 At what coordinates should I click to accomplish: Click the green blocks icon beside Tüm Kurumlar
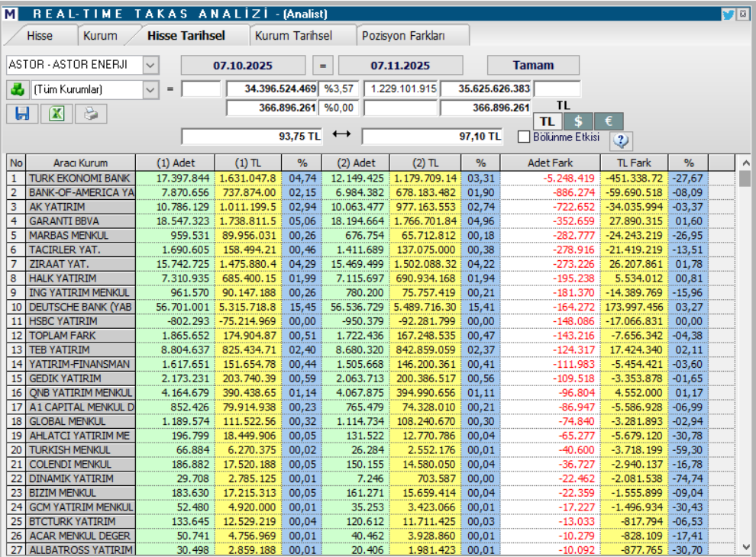point(19,89)
